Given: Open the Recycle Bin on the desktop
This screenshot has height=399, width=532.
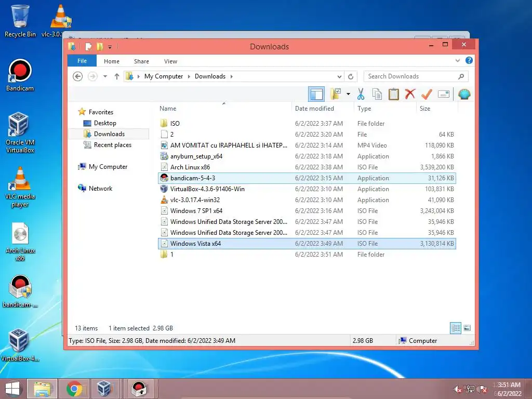Looking at the screenshot, I should [x=20, y=21].
